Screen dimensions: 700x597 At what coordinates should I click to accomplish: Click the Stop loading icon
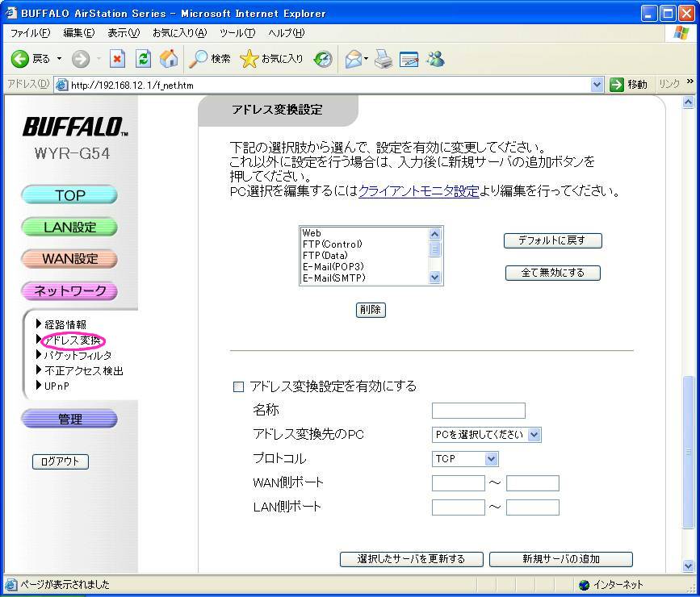[x=117, y=59]
